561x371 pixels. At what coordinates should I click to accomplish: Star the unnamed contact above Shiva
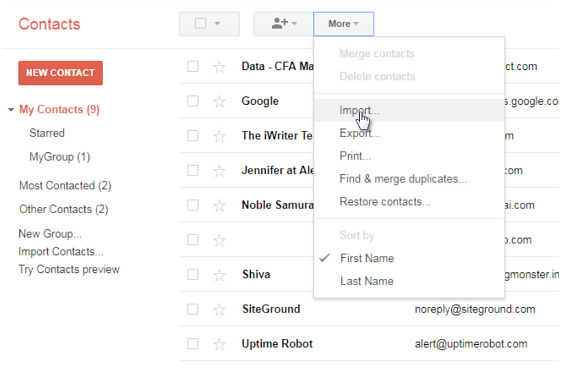click(x=219, y=240)
